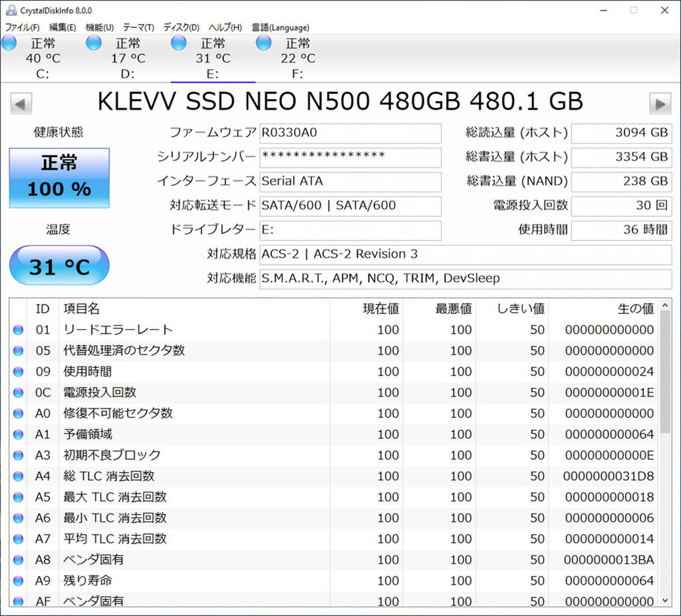Go to next disk with right arrow
Viewport: 681px width, 616px height.
[x=660, y=104]
